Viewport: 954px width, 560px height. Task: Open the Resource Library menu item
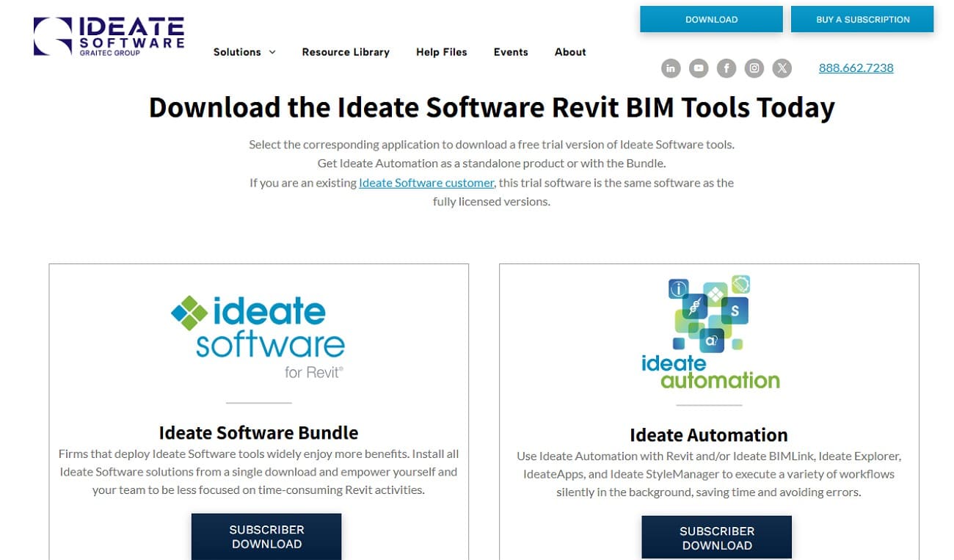(346, 52)
